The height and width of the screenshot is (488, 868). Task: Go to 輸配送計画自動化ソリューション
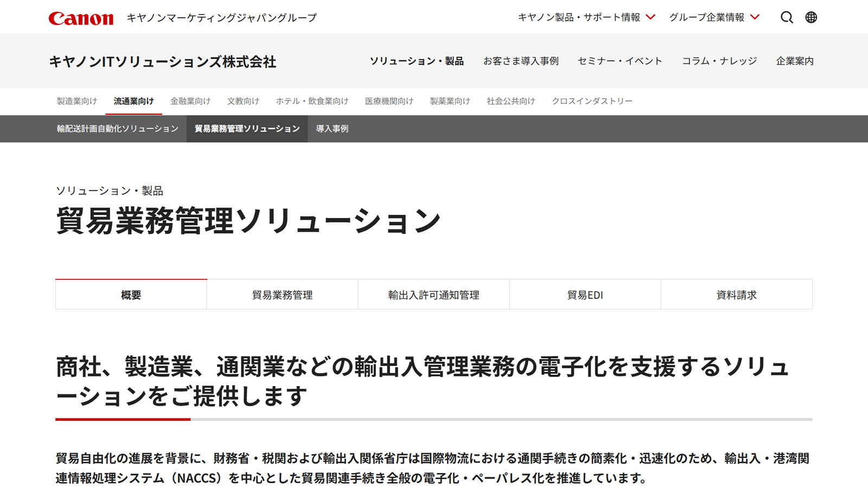(118, 129)
